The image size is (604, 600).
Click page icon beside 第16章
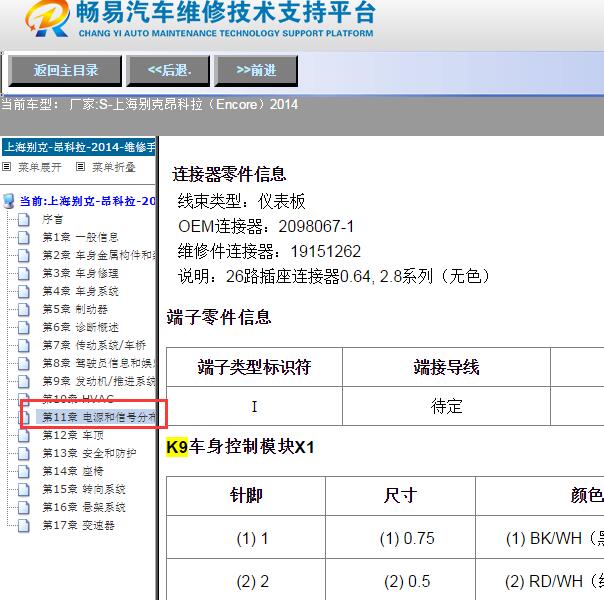coord(24,507)
